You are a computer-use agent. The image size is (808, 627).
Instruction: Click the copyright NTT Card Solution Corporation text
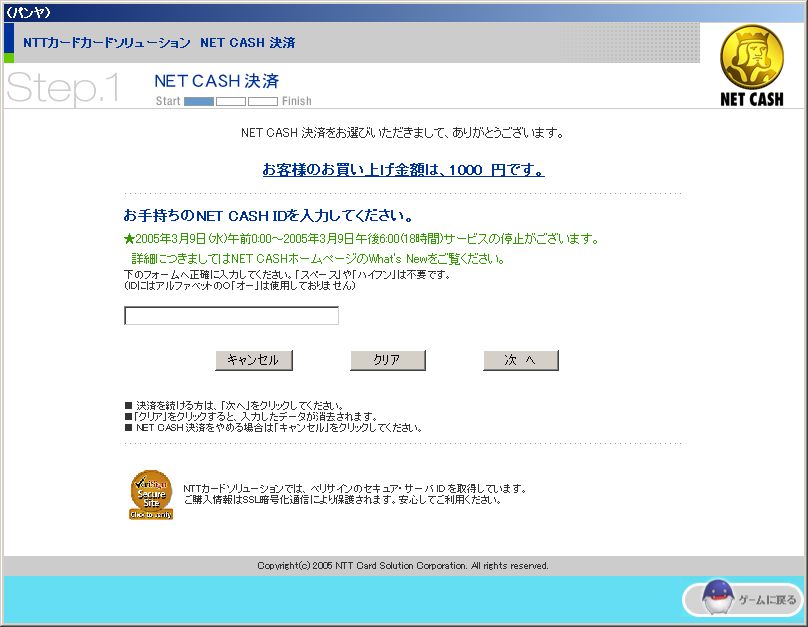403,566
